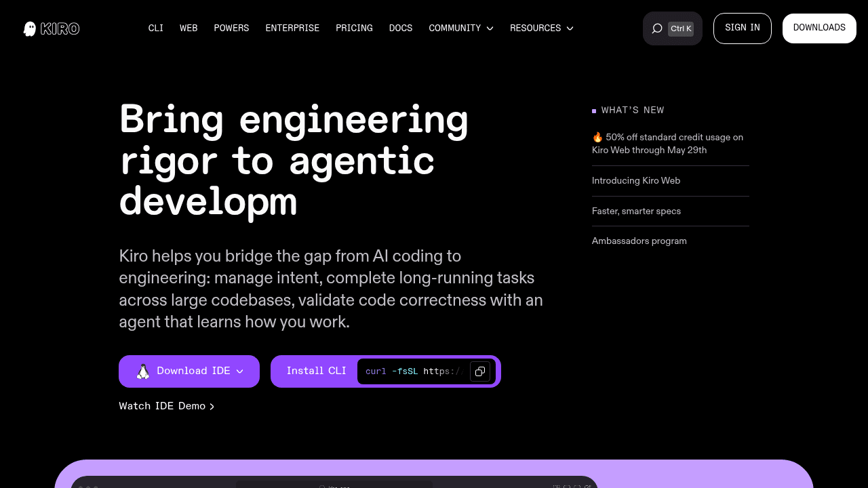Viewport: 868px width, 488px height.
Task: Open the Enterprise nav link
Action: pyautogui.click(x=292, y=28)
